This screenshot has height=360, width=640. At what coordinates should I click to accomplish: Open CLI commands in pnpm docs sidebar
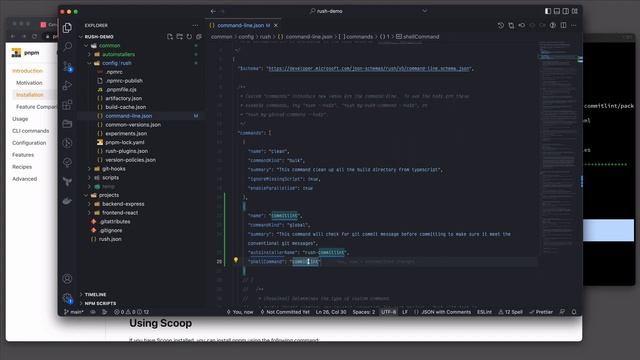coord(31,131)
